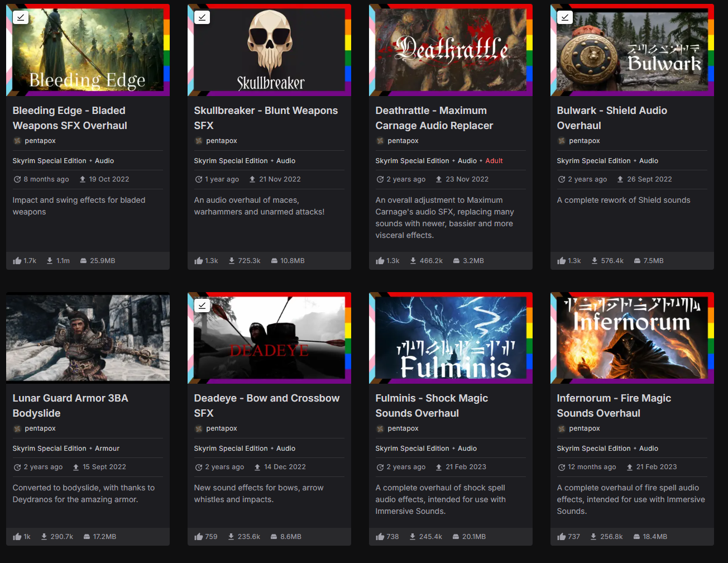Open Infernorum - Fire Magic Sounds Overhaul title
Image resolution: width=728 pixels, height=563 pixels.
coord(614,405)
